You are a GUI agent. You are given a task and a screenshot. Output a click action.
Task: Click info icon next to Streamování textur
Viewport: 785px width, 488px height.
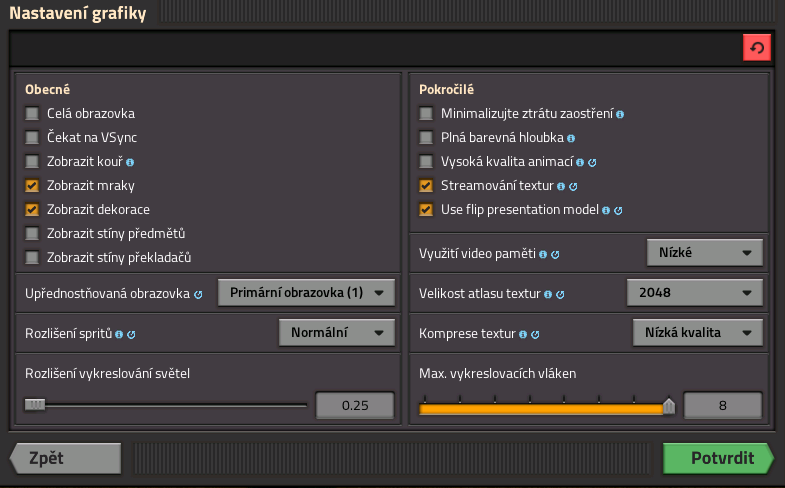(561, 186)
